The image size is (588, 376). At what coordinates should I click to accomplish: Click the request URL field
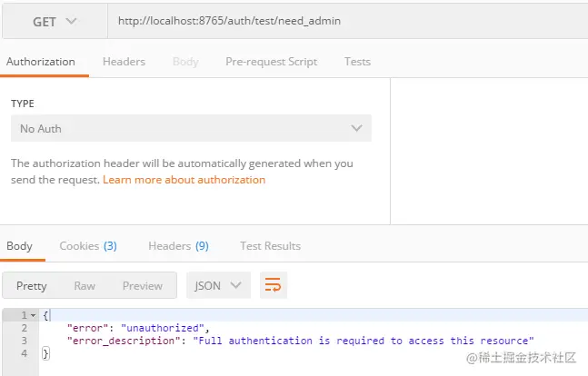point(348,21)
